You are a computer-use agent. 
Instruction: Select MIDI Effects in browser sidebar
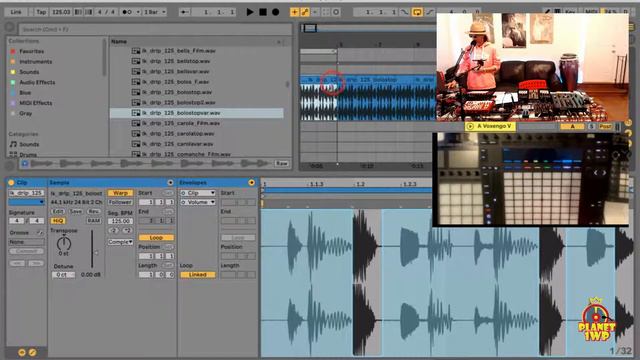click(x=36, y=103)
